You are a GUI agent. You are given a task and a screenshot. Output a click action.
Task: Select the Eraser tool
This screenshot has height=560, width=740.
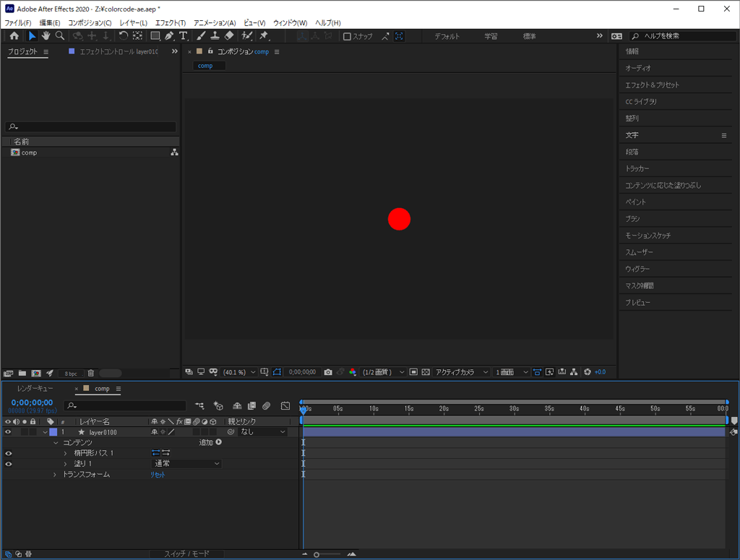pos(229,36)
